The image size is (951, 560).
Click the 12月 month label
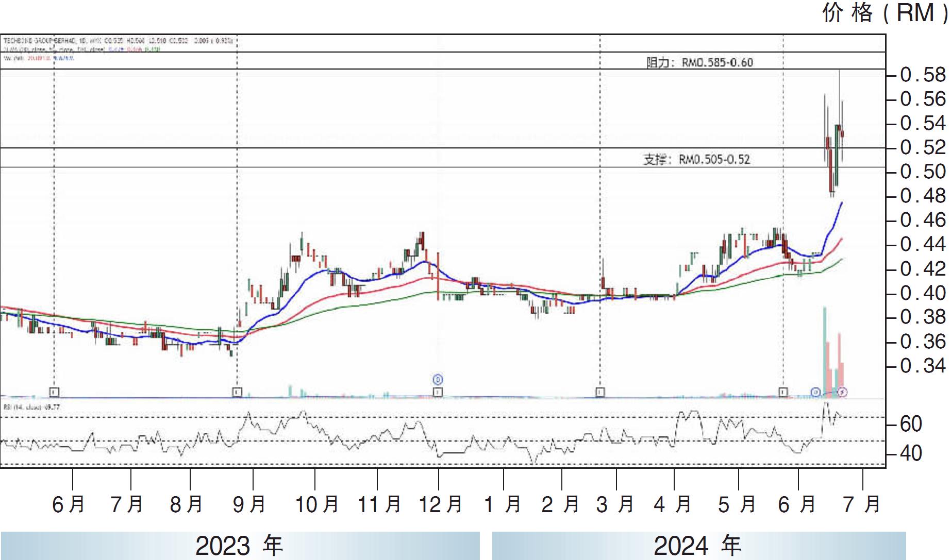(441, 504)
